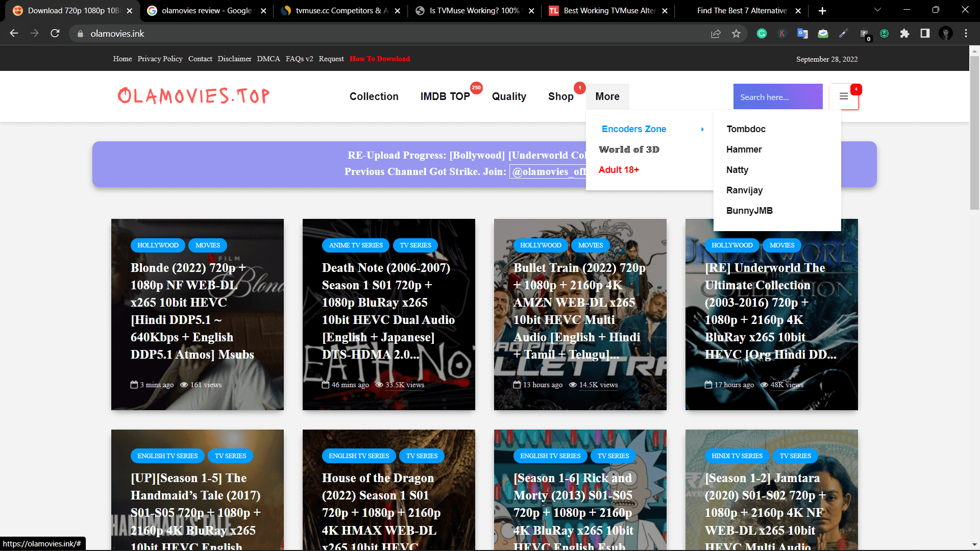Click the Search here input field

(778, 97)
